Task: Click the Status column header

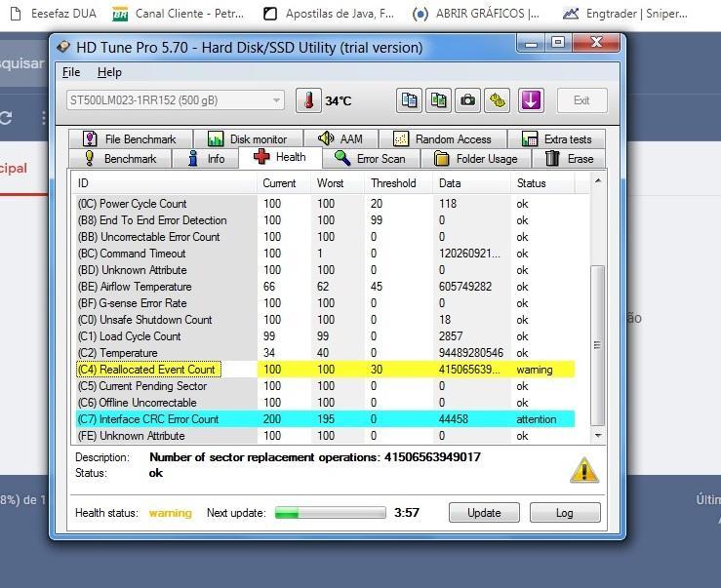Action: 542,183
